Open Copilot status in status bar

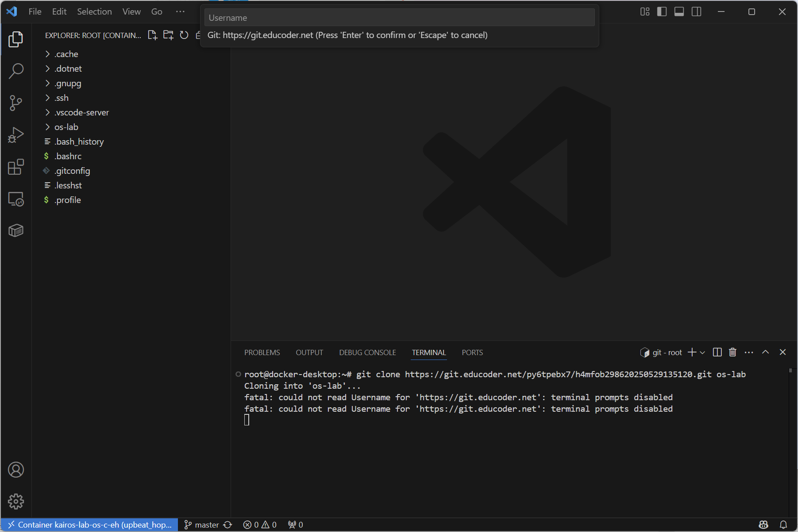point(763,525)
